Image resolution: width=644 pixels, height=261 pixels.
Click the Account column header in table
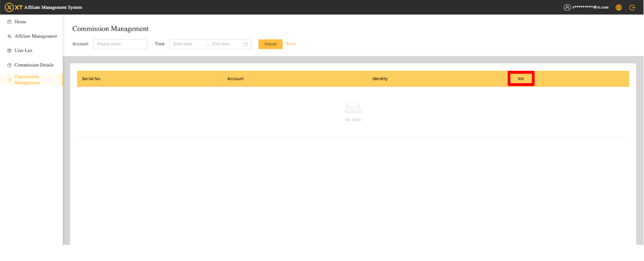235,79
